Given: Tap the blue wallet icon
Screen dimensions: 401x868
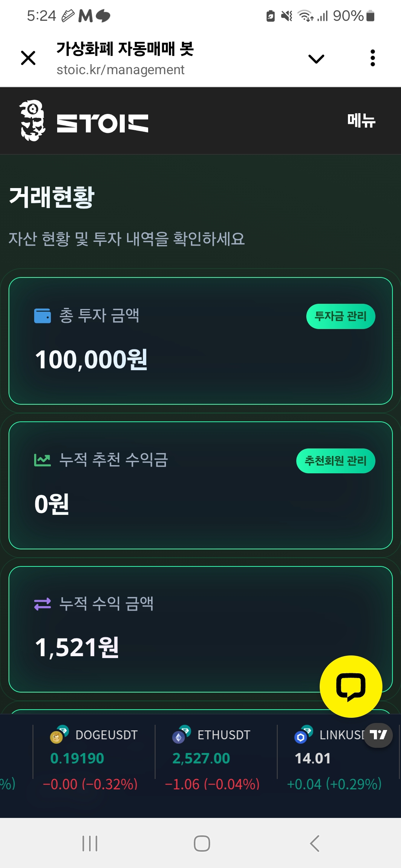Looking at the screenshot, I should pyautogui.click(x=42, y=316).
